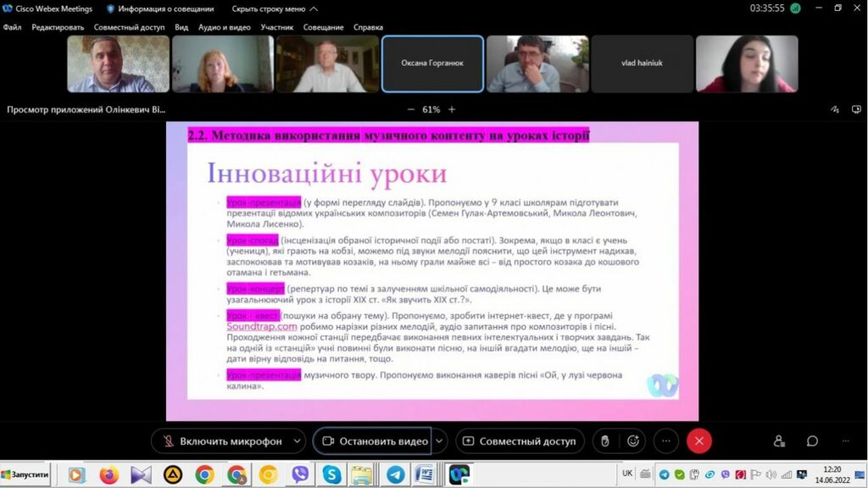
Task: Open more options ellipsis in control bar
Action: coord(666,441)
